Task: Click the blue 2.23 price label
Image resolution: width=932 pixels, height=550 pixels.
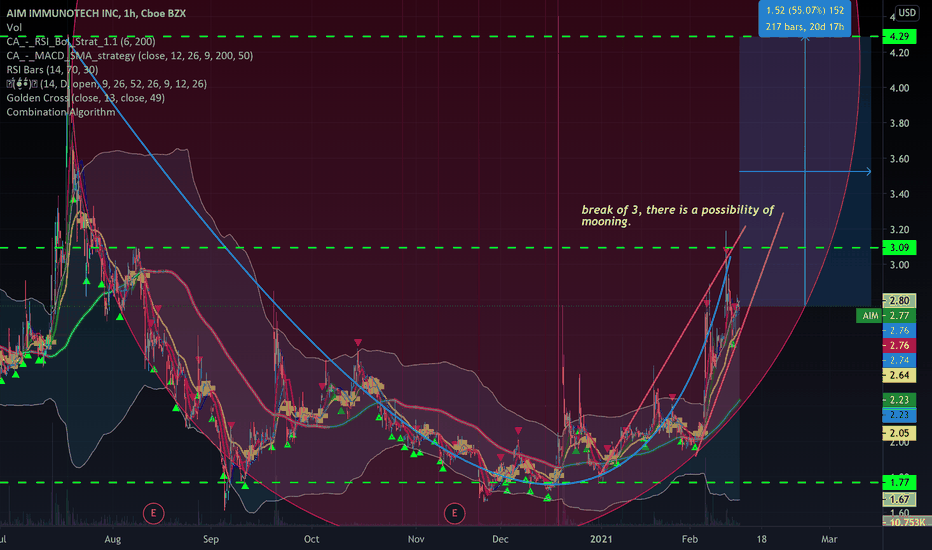Action: pos(899,414)
